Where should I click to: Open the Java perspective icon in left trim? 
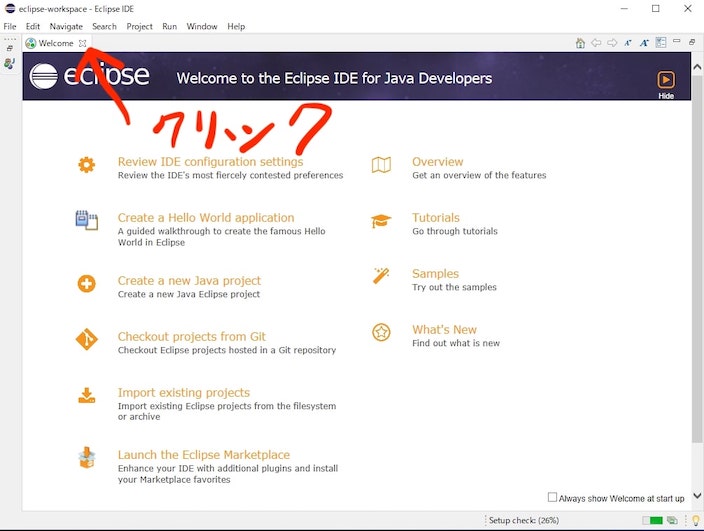click(x=9, y=63)
